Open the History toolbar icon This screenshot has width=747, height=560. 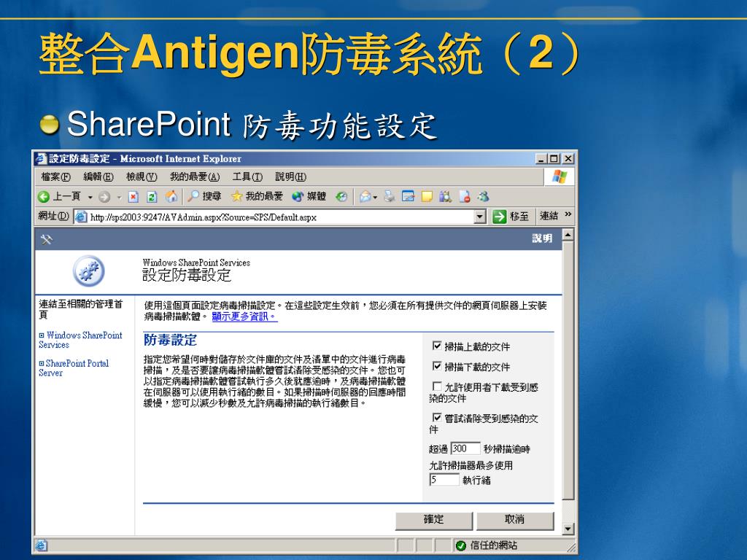point(341,197)
